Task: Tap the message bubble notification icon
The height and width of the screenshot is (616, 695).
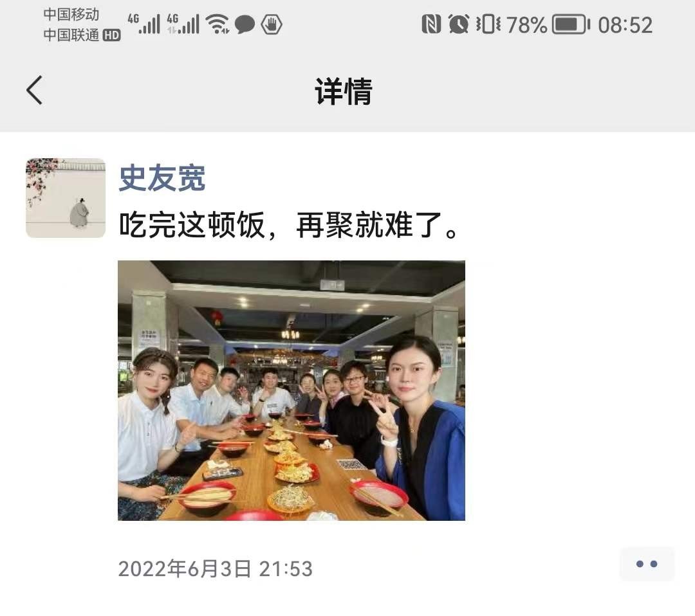Action: pyautogui.click(x=245, y=24)
